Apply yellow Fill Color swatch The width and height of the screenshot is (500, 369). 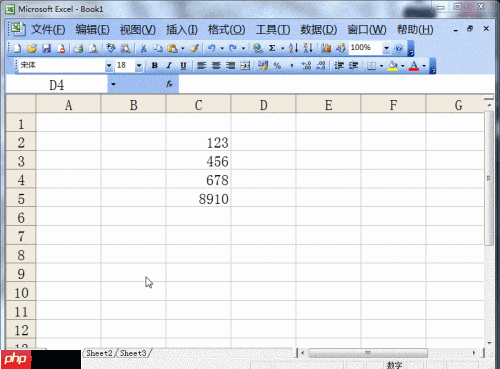(393, 66)
